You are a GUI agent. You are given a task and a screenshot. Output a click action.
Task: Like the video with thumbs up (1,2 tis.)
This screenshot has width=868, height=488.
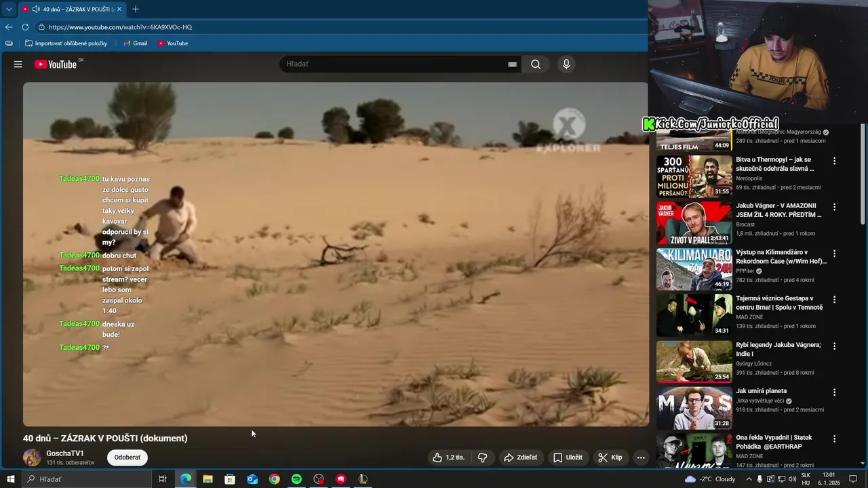(449, 457)
